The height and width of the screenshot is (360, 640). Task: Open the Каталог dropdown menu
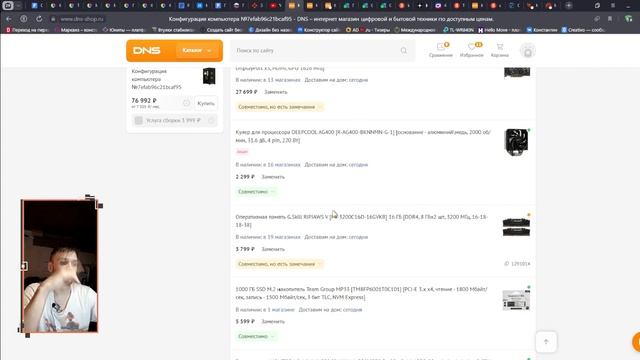click(197, 51)
